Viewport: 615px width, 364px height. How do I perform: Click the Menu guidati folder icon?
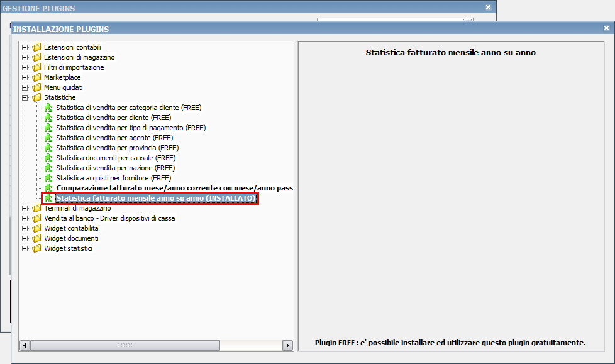(36, 87)
